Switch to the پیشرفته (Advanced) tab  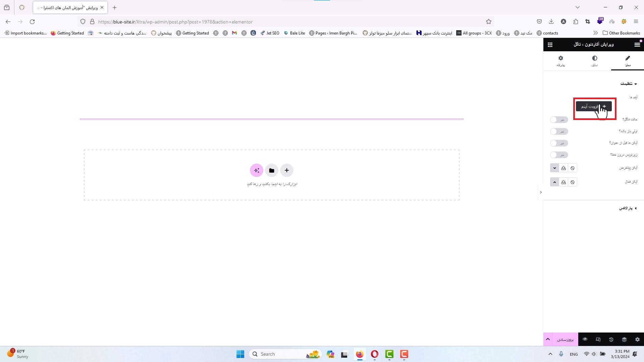click(x=561, y=61)
